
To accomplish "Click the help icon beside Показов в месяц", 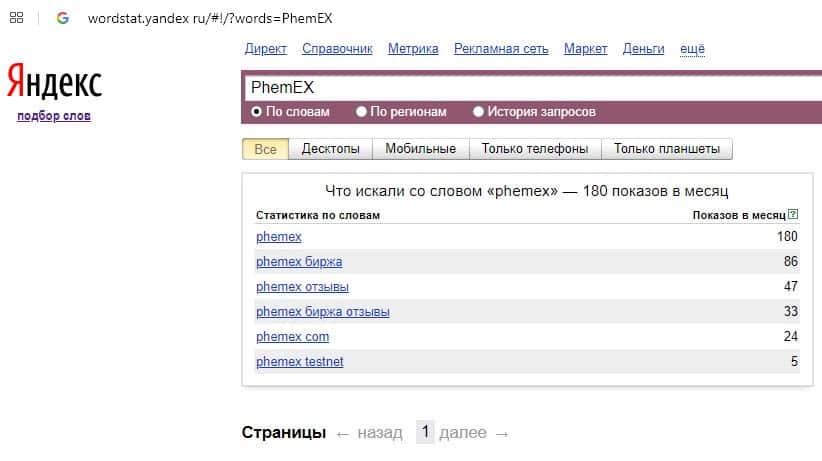I will 793,215.
